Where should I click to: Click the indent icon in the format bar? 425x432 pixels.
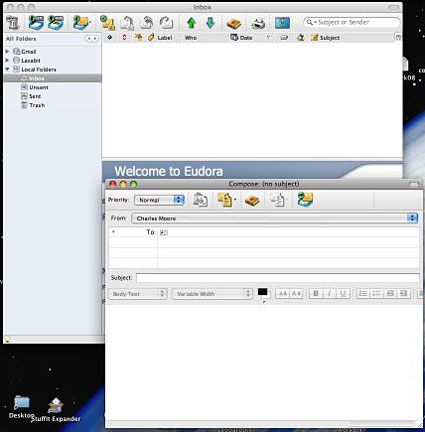coord(403,293)
